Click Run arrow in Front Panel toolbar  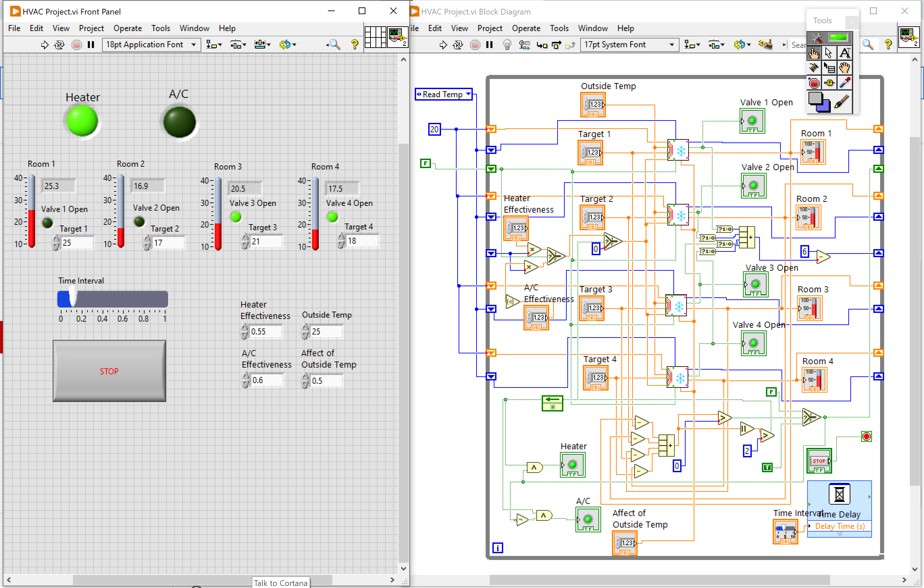click(45, 45)
